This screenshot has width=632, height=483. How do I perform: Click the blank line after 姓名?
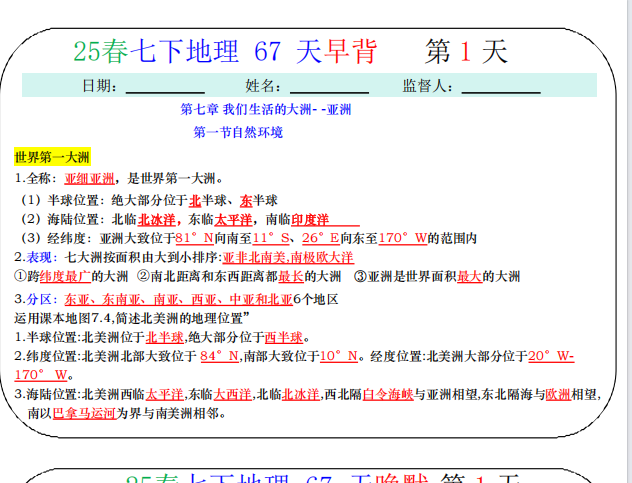[x=329, y=87]
